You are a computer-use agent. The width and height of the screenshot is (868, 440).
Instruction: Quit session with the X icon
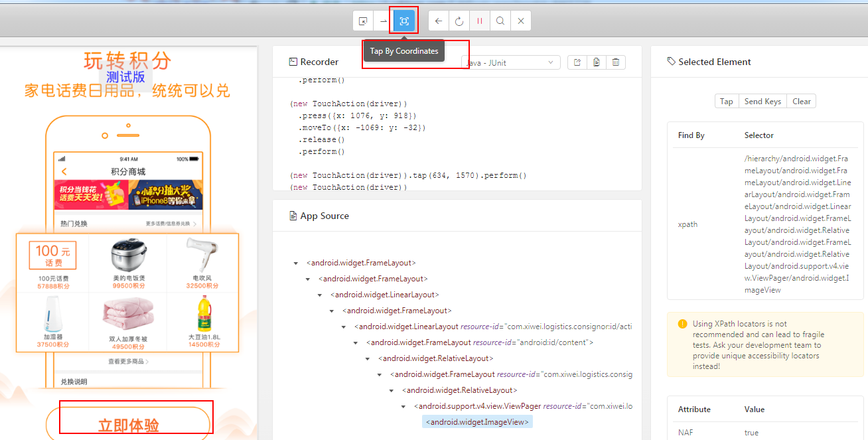521,21
